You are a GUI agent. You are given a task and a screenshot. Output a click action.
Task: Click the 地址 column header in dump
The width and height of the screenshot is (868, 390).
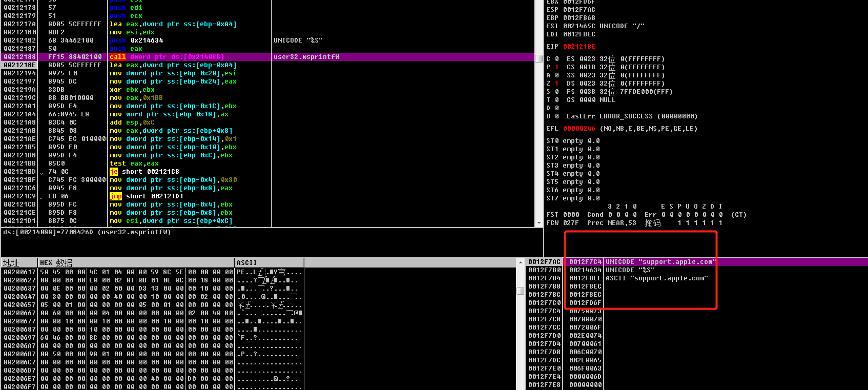click(x=19, y=262)
